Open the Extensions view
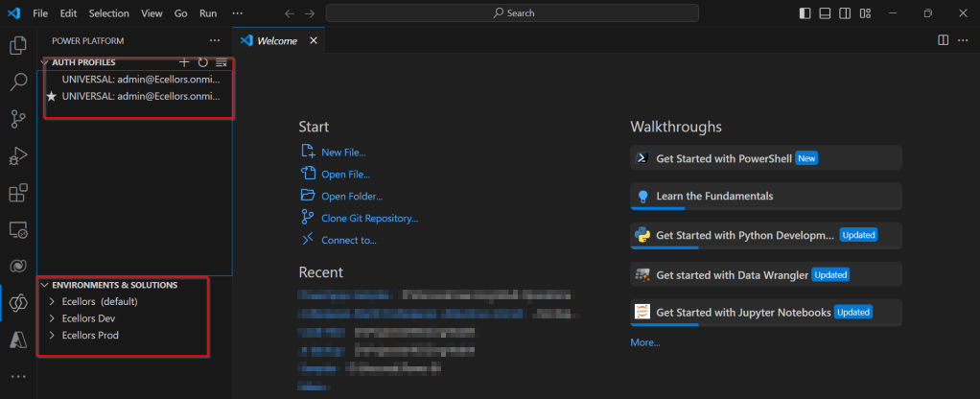The image size is (980, 399). pyautogui.click(x=17, y=193)
